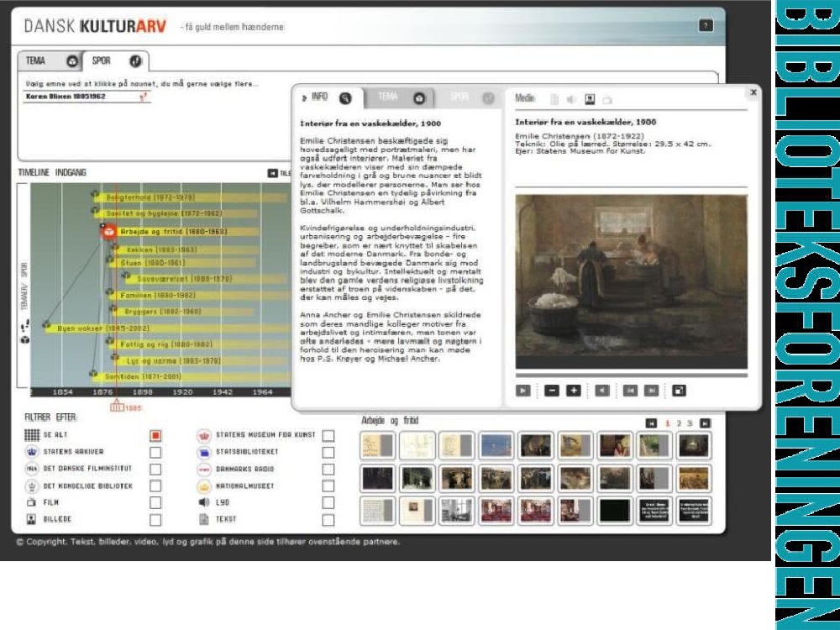840x630 pixels.
Task: Click the mute volume button in media controls
Action: (602, 391)
